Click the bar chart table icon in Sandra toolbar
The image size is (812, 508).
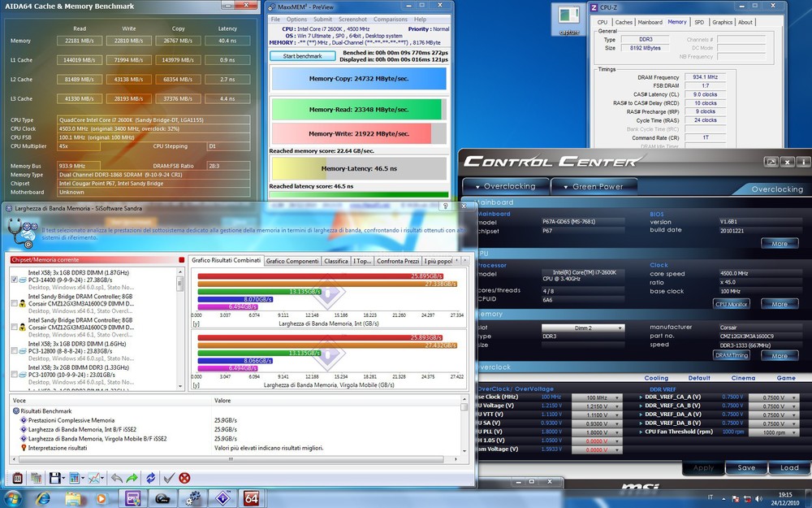tap(74, 478)
